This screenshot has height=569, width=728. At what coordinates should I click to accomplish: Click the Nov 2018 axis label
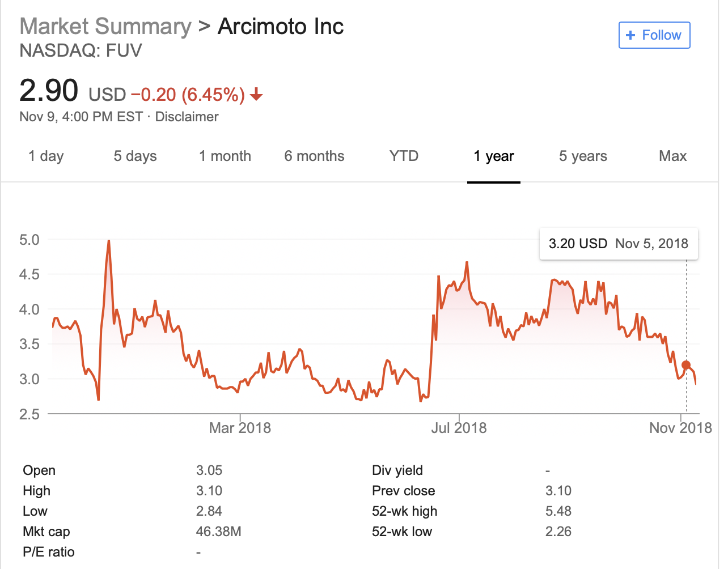click(x=680, y=428)
